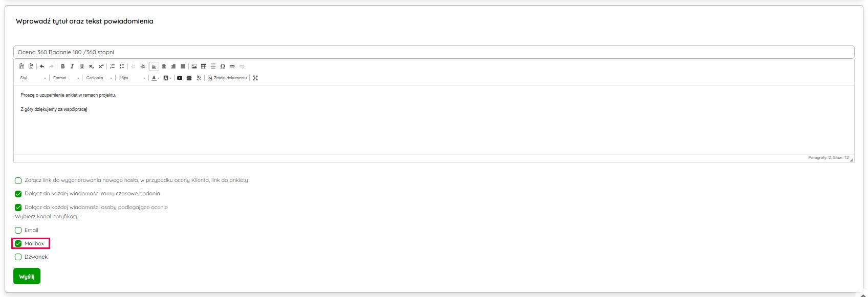Image resolution: width=868 pixels, height=297 pixels.
Task: Enable the Email notification channel
Action: point(18,231)
